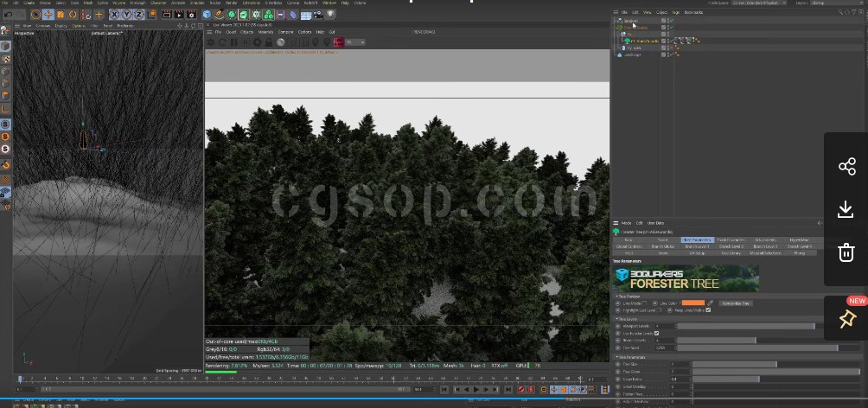Viewport: 868px width, 408px height.
Task: Open the MoGraph menu
Action: (x=137, y=3)
